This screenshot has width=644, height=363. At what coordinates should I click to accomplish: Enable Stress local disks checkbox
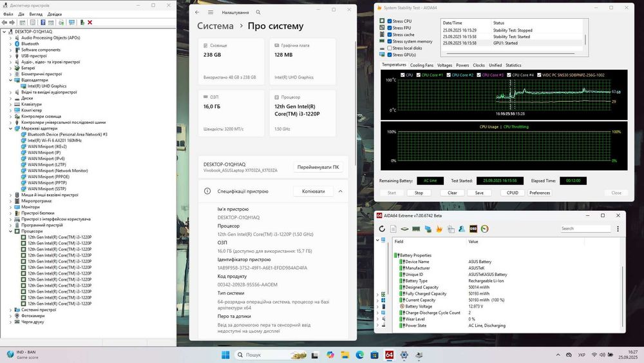point(390,48)
